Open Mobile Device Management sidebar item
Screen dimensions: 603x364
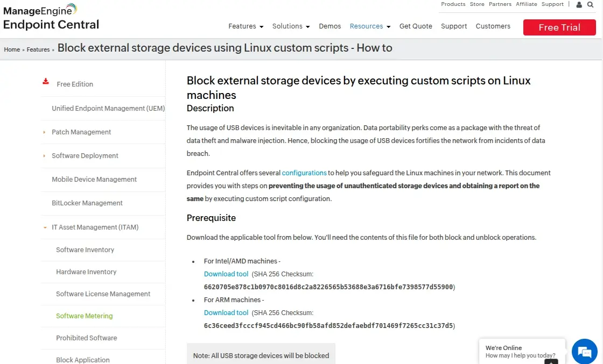94,180
